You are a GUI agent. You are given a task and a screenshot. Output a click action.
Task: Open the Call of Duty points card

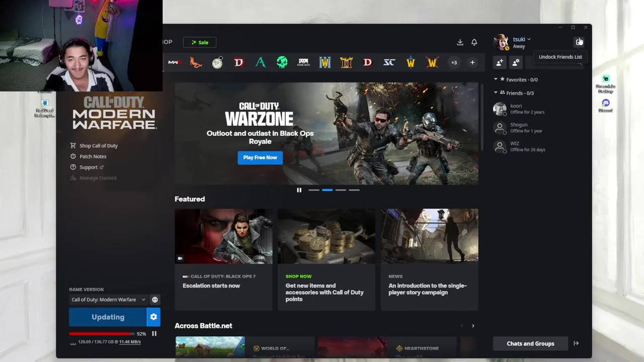(327, 259)
